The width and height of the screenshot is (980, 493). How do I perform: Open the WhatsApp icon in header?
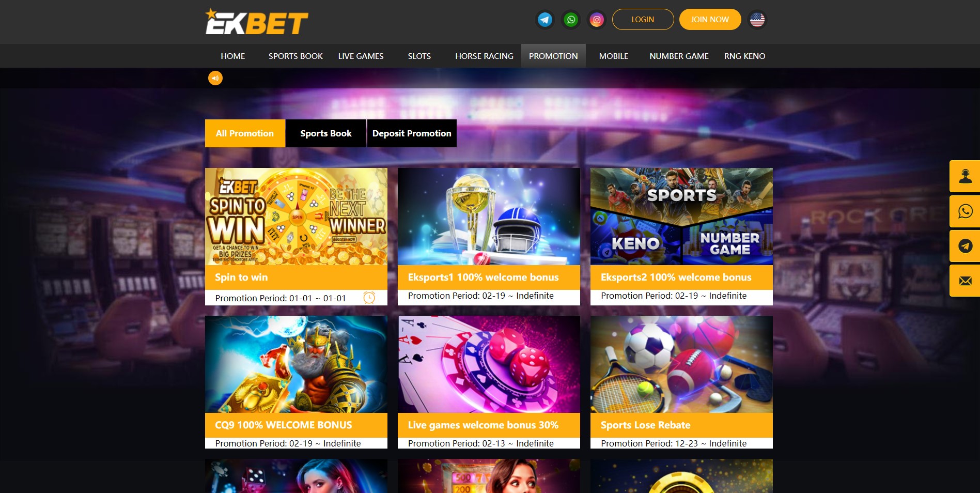pyautogui.click(x=571, y=20)
